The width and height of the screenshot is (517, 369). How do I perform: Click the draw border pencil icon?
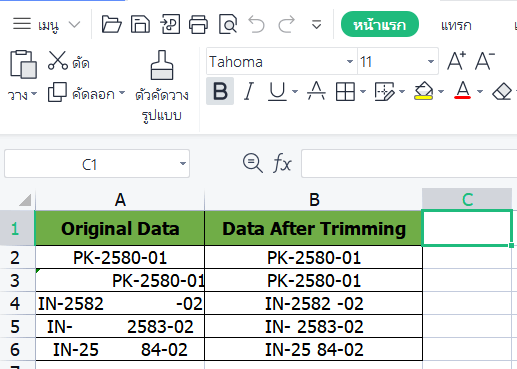(x=384, y=91)
